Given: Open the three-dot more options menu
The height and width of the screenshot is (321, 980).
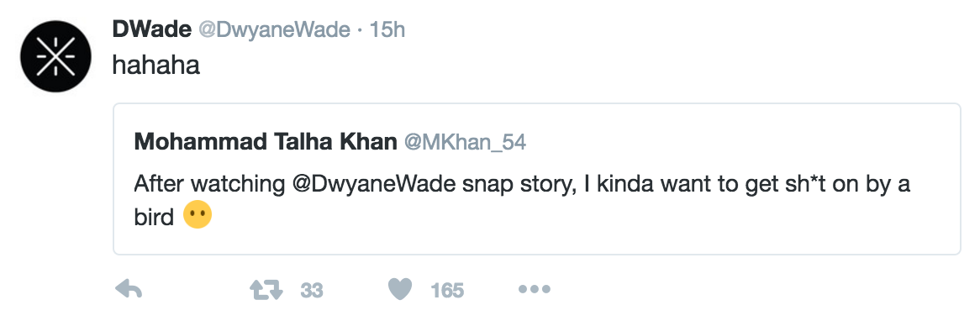Looking at the screenshot, I should click(535, 289).
